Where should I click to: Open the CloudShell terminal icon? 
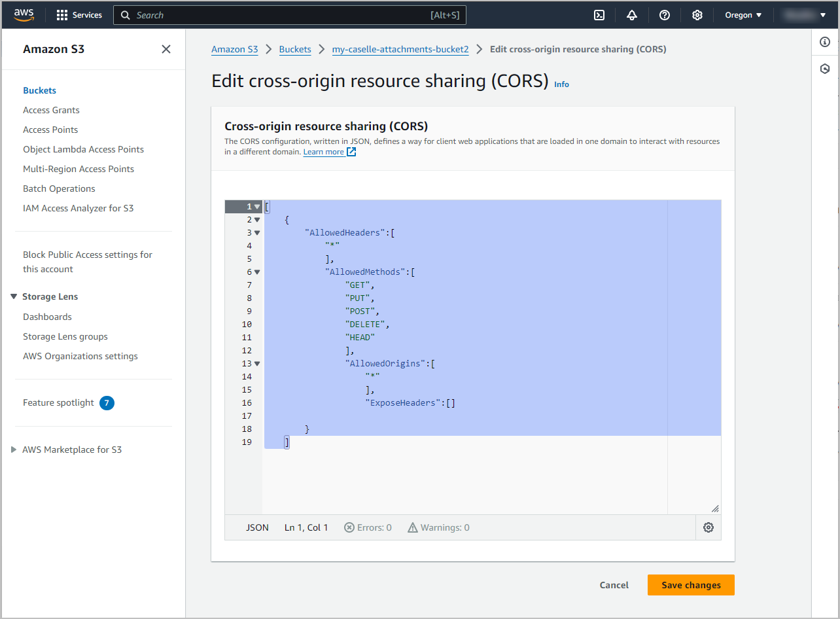point(599,15)
